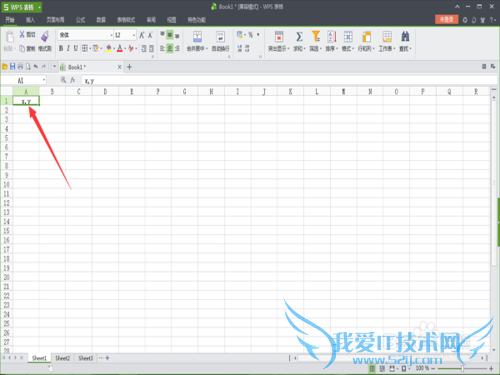500x375 pixels.
Task: Click the decrease indent icon
Action: click(144, 49)
